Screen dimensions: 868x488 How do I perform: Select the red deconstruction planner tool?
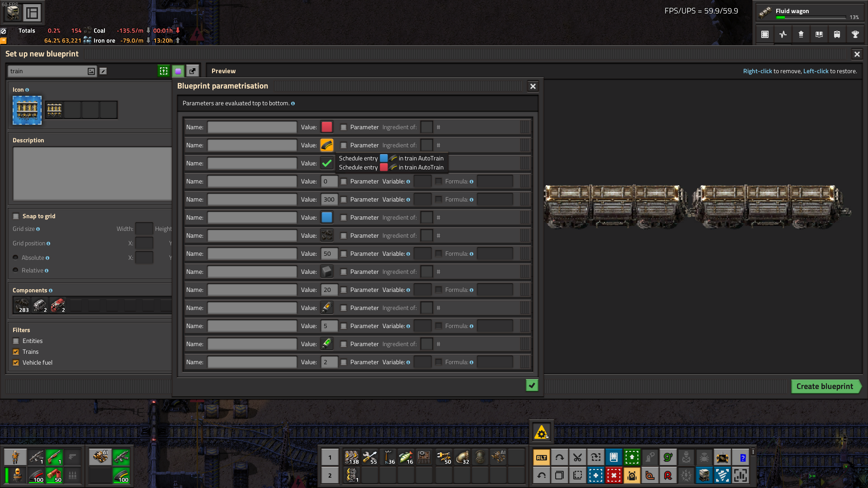point(613,475)
